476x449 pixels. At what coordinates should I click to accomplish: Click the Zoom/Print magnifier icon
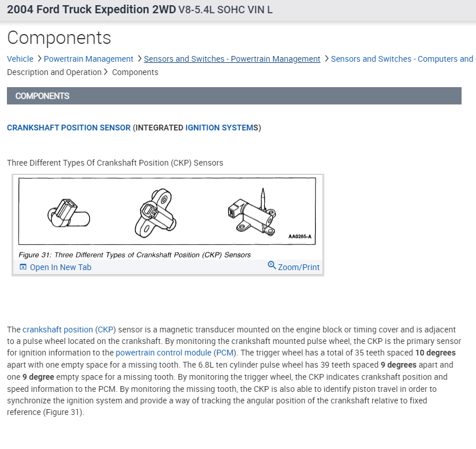272,265
